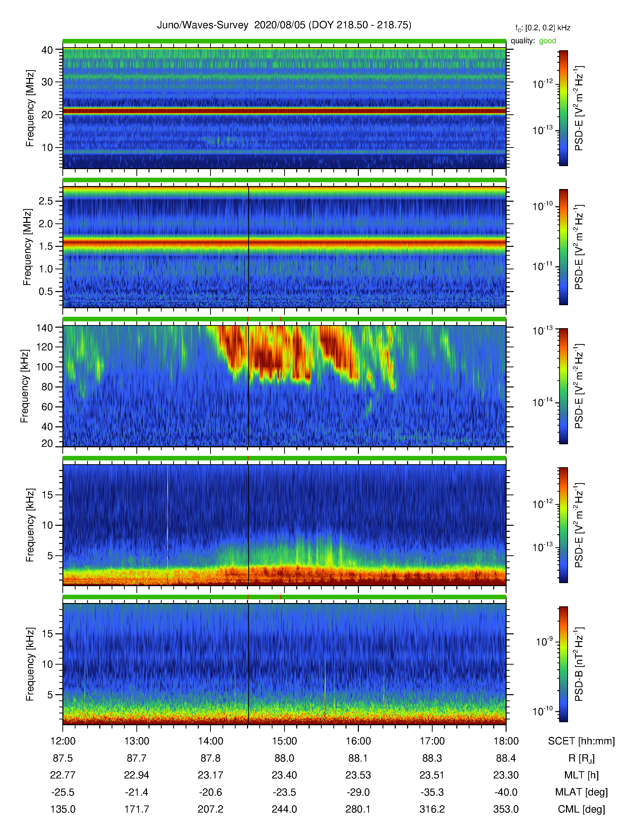Click the 12:00 start time label

coord(63,741)
